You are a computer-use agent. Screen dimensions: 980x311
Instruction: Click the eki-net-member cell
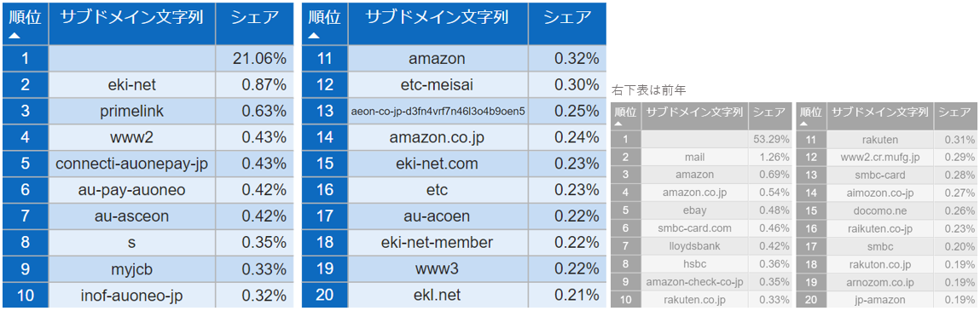(438, 242)
